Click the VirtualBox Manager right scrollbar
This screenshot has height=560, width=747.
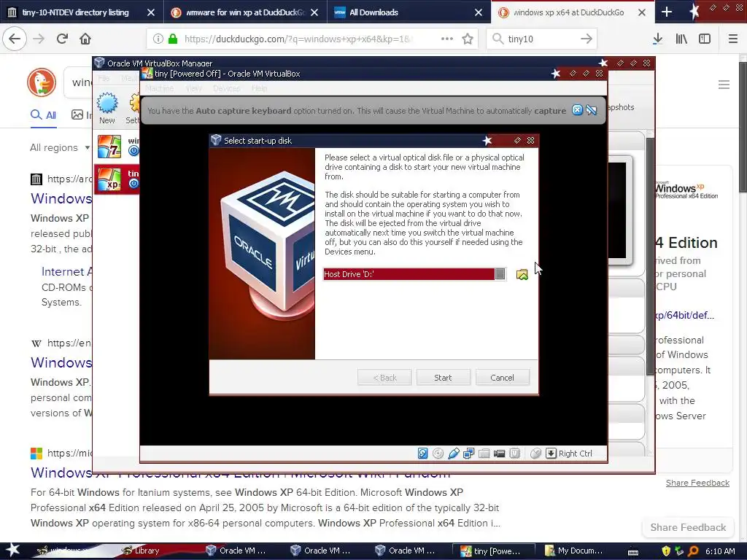tap(650, 257)
